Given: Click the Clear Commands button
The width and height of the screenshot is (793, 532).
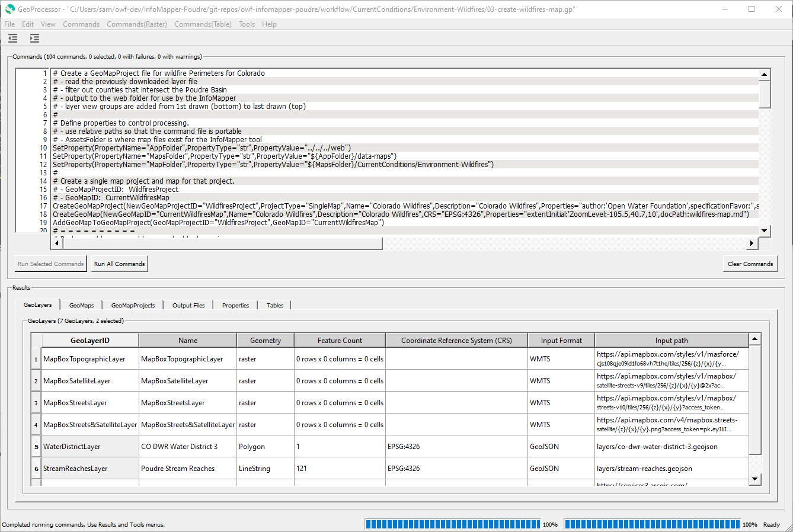Looking at the screenshot, I should tap(750, 264).
